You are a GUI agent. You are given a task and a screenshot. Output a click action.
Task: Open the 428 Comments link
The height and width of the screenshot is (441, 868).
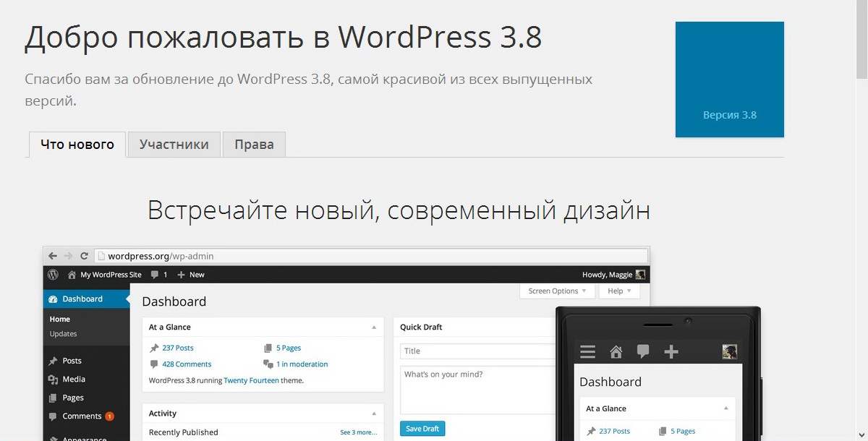[187, 364]
